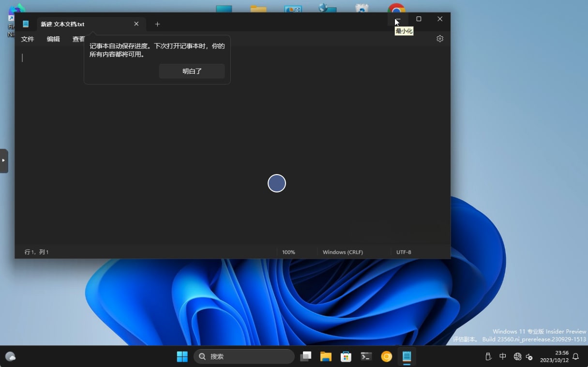Viewport: 588px width, 367px height.
Task: Open the encoding selector showing UTF-8
Action: 404,252
